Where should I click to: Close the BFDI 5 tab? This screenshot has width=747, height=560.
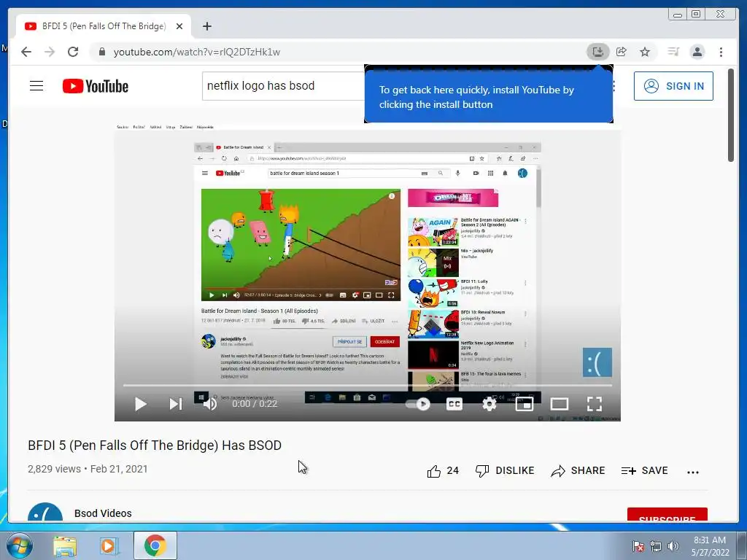[x=179, y=26]
